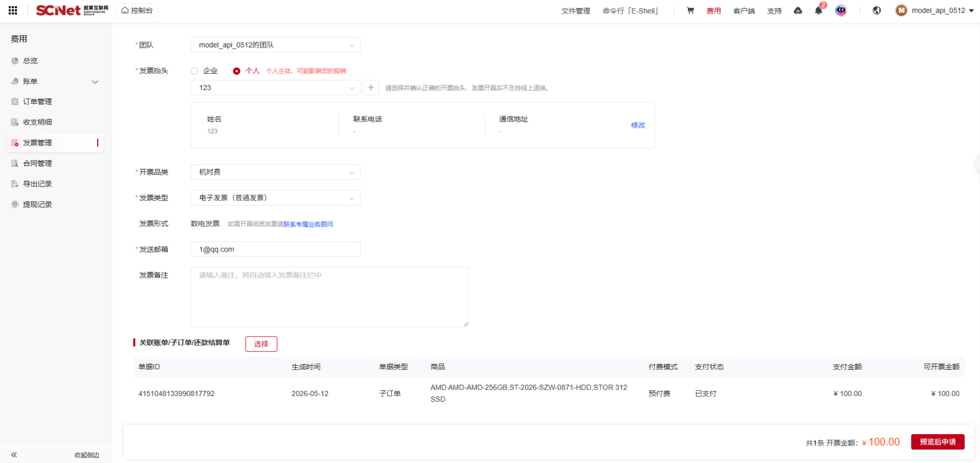Click order ID 4151048133990817792

click(x=176, y=393)
